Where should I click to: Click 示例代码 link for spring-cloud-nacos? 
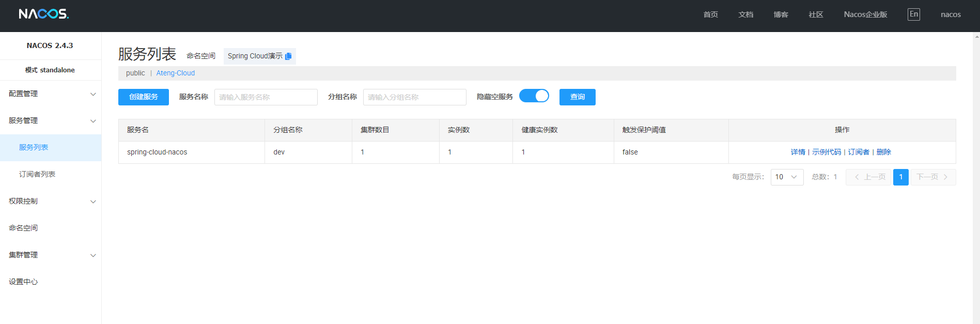[826, 152]
